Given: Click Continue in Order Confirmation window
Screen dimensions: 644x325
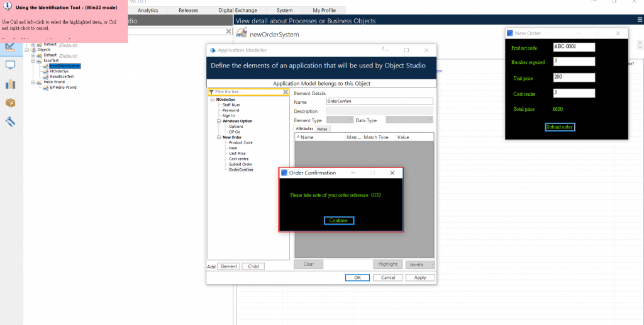Looking at the screenshot, I should [339, 220].
